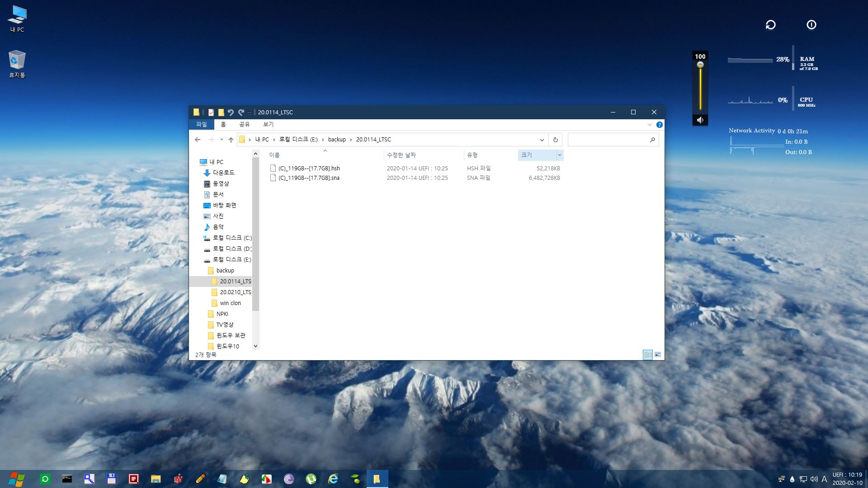
Task: Open the address bar history dropdown
Action: [542, 140]
